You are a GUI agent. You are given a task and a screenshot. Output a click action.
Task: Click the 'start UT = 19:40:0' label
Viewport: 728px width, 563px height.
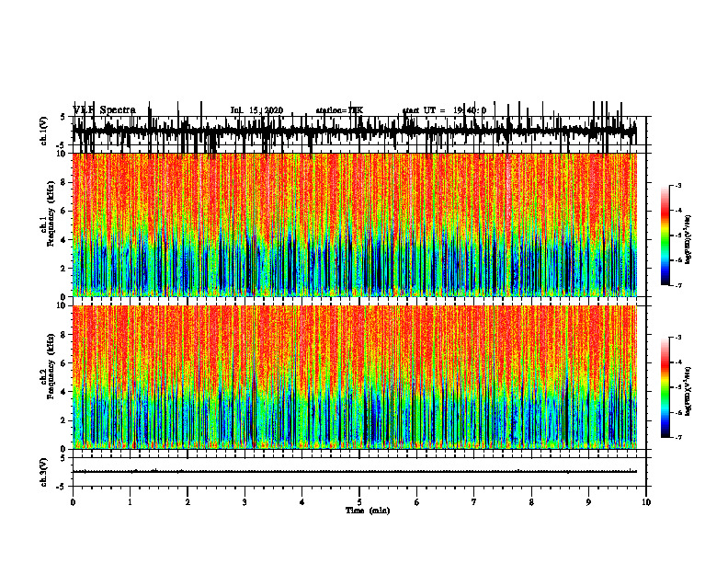point(444,110)
